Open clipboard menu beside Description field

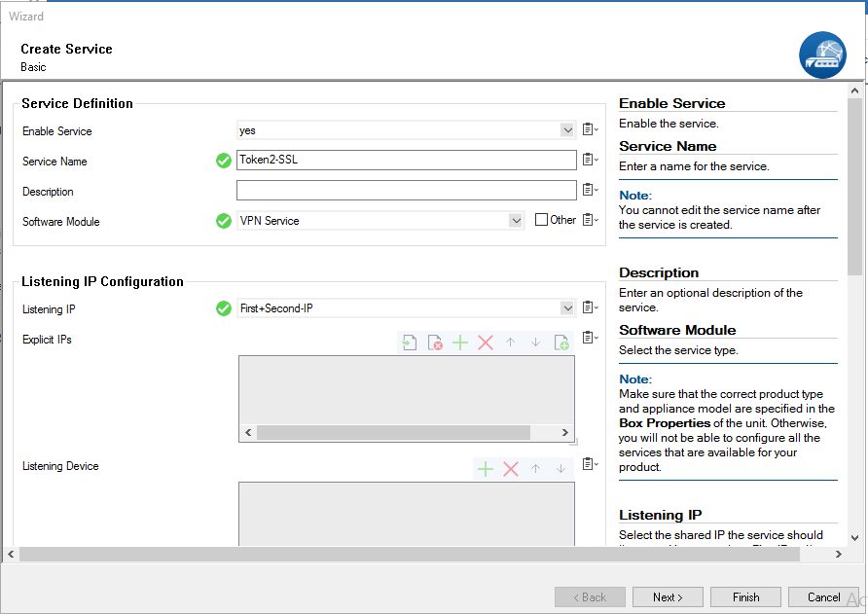point(590,191)
